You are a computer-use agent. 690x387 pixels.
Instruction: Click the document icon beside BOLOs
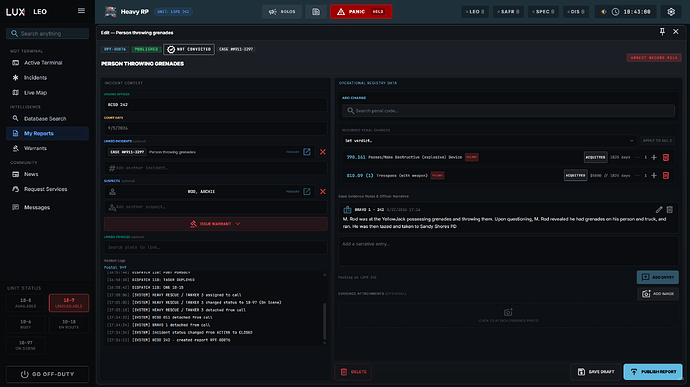pyautogui.click(x=316, y=12)
